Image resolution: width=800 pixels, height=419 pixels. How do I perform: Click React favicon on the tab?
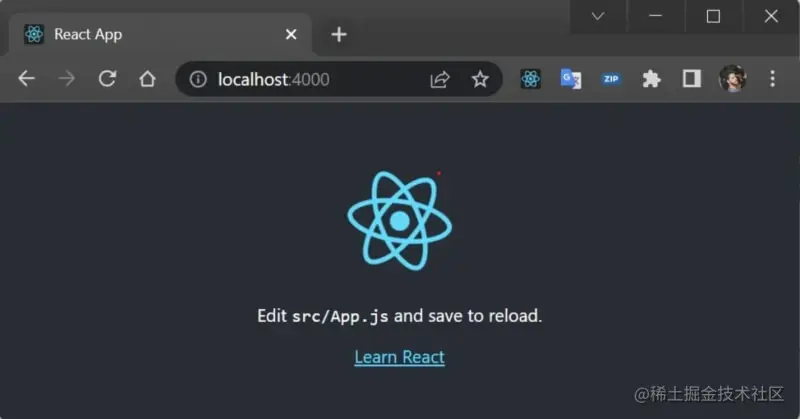pos(34,34)
